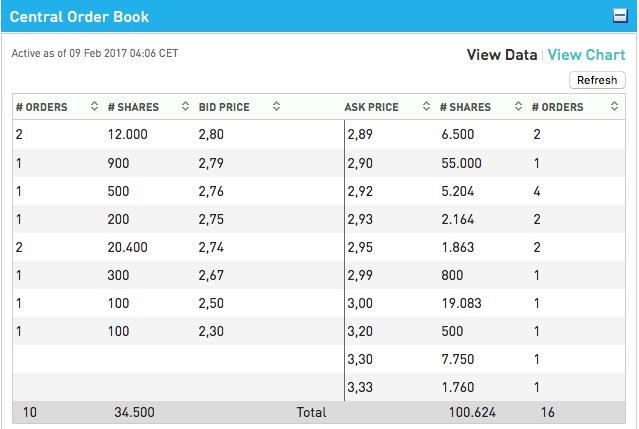Switch to View Chart

586,55
